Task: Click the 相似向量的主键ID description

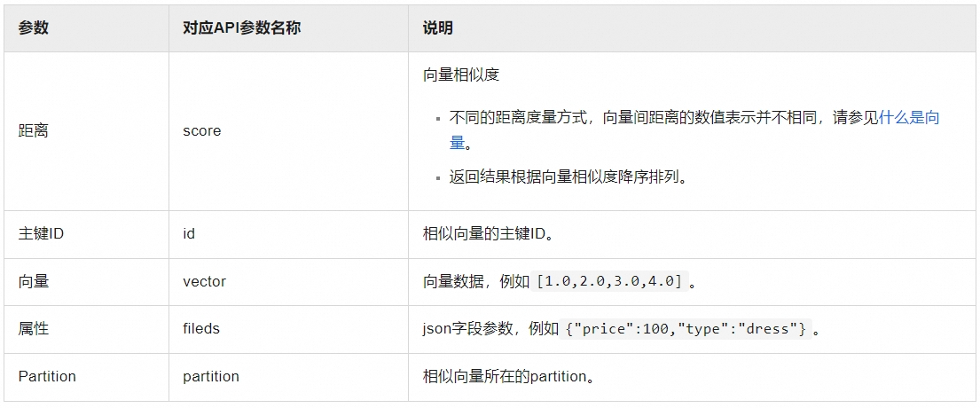Action: pyautogui.click(x=489, y=234)
